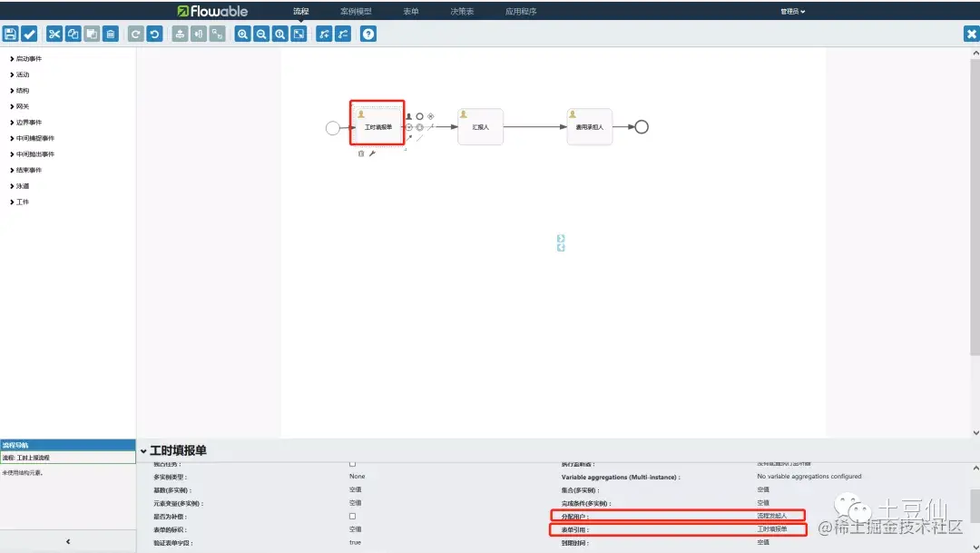Close the editor with the X button
Screen dimensions: 980x553
click(x=971, y=34)
